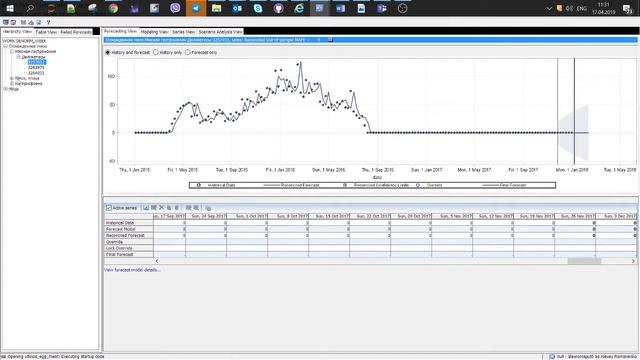Open Internet Explorer from the taskbar
Screen dimensions: 640x360
[299, 8]
